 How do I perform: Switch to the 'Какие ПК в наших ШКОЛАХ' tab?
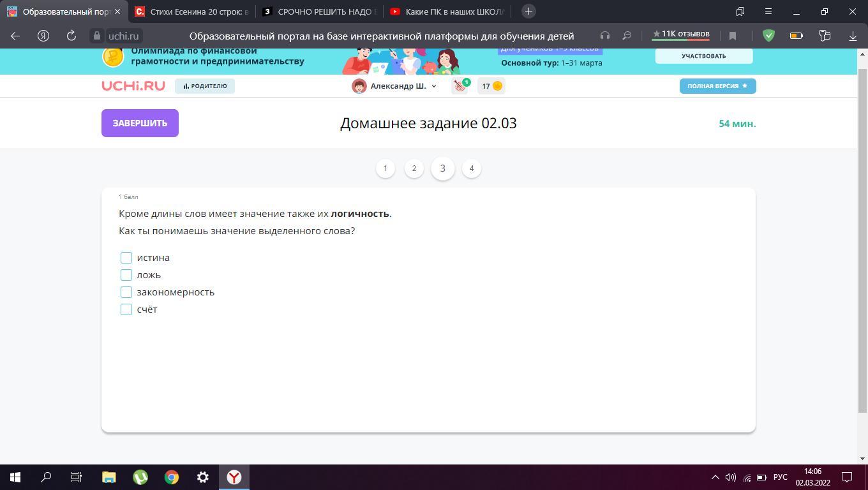point(447,11)
